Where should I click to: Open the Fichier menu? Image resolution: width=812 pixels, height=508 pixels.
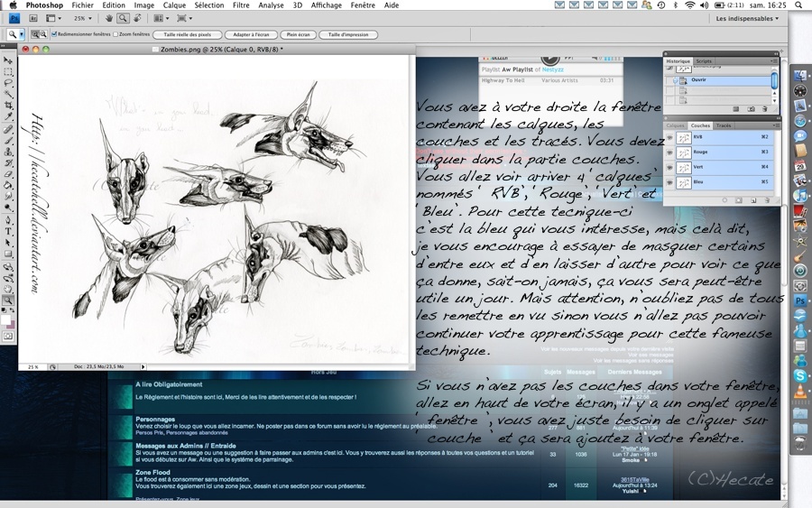click(82, 5)
